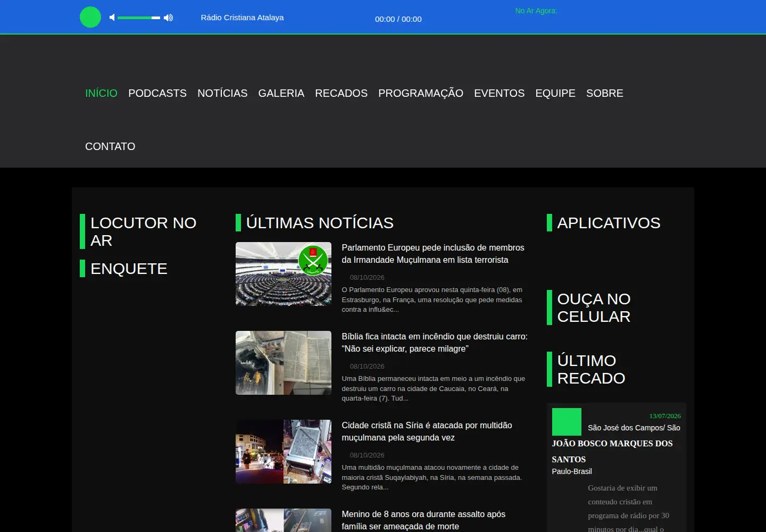The image size is (766, 532).
Task: Click the APLICATIVOS section heading
Action: [x=609, y=223]
